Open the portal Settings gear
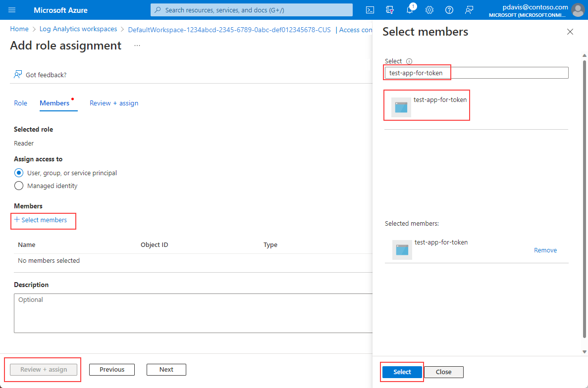 point(429,9)
